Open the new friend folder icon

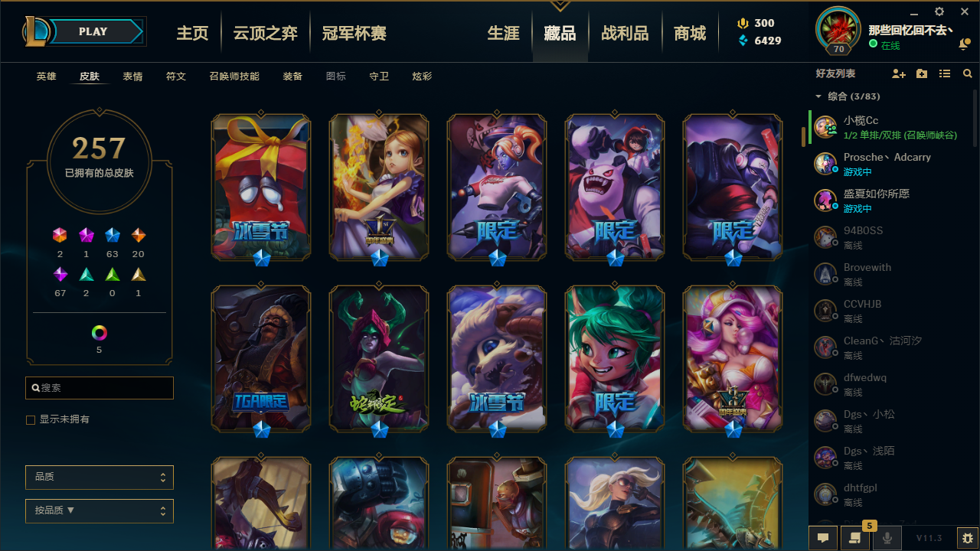[x=922, y=73]
